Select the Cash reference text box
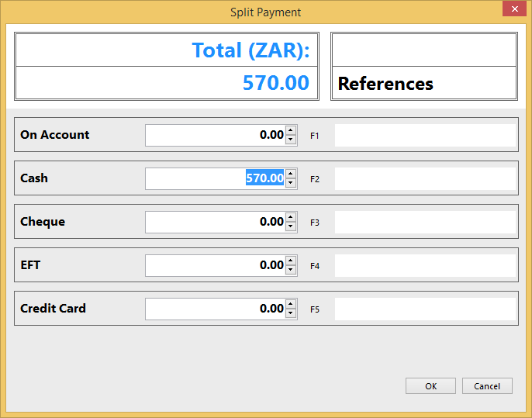532x418 pixels. [425, 178]
